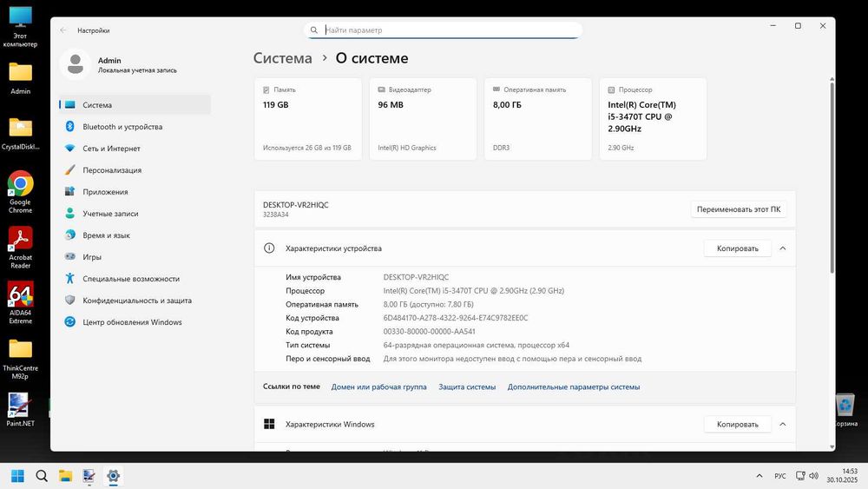Click the settings back arrow
The height and width of the screenshot is (489, 868).
[x=62, y=30]
